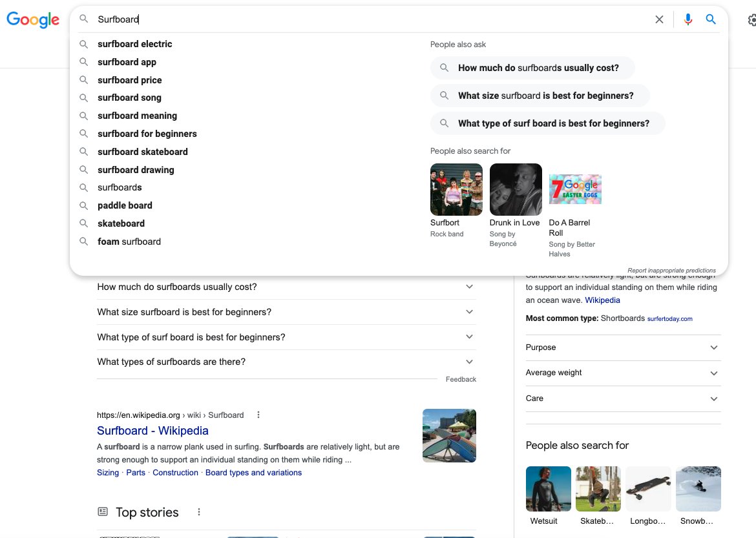Select suggestion 'surfboard song'

tap(129, 98)
